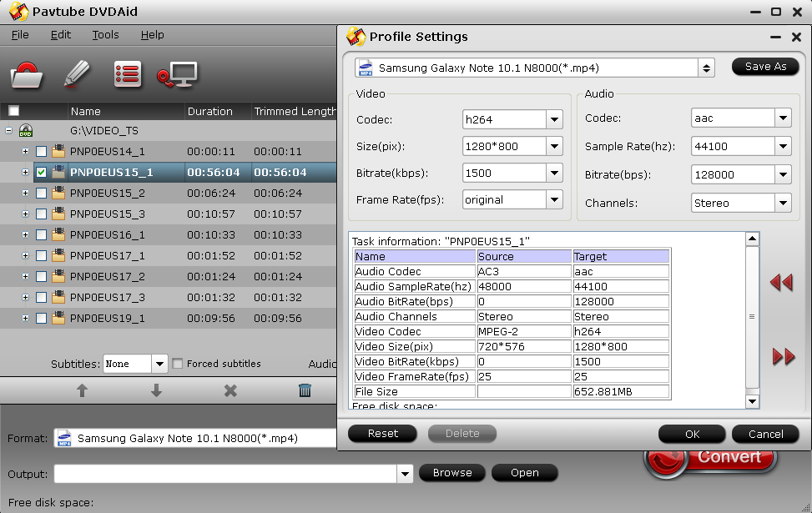Open the Tools menu

(x=106, y=35)
